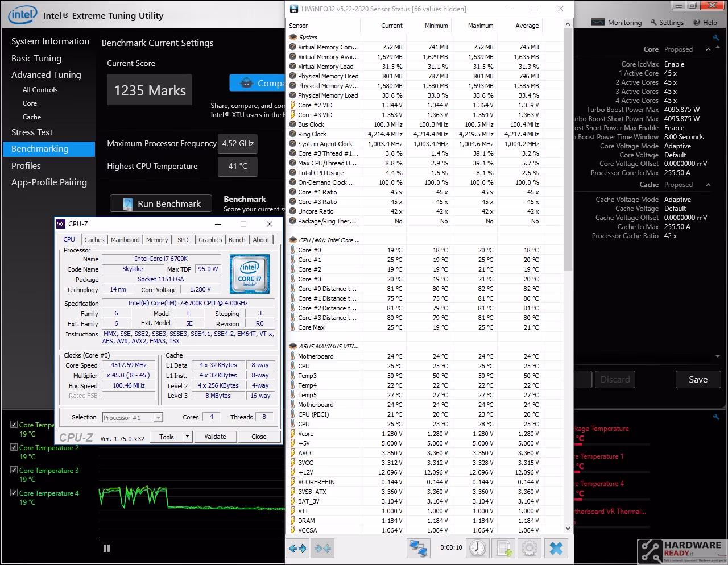Uncheck Core Temperature 3 checkbox
728x565 pixels.
pyautogui.click(x=14, y=470)
